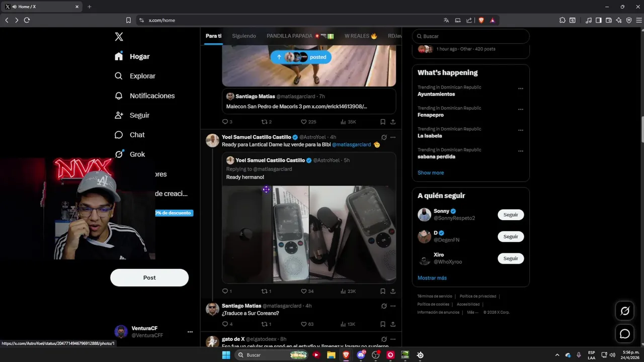Open File Explorer from the taskbar
Screen dimensions: 644x362
click(x=331, y=355)
